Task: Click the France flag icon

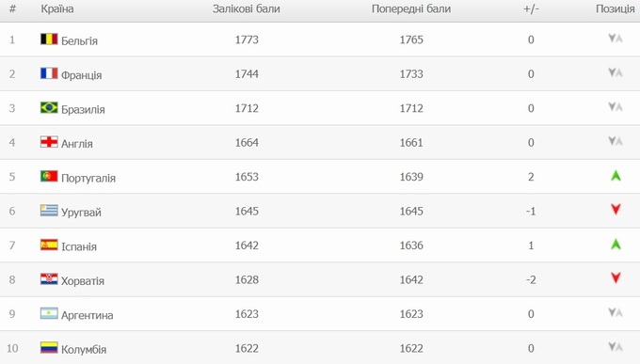Action: [49, 73]
